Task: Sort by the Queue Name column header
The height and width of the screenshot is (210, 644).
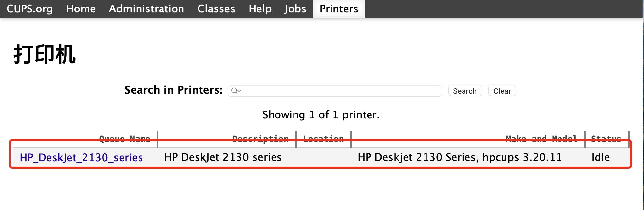Action: (x=124, y=139)
